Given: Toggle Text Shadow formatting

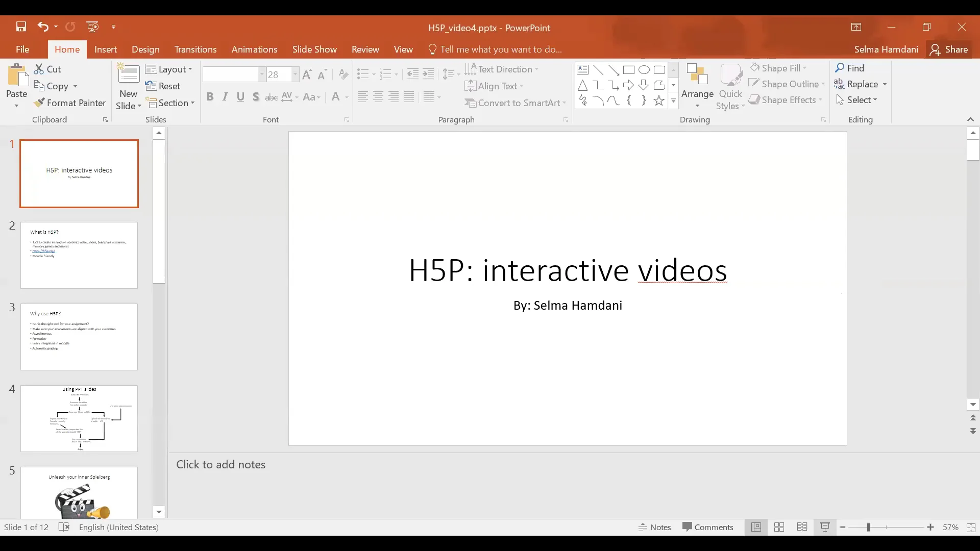Looking at the screenshot, I should pyautogui.click(x=256, y=97).
